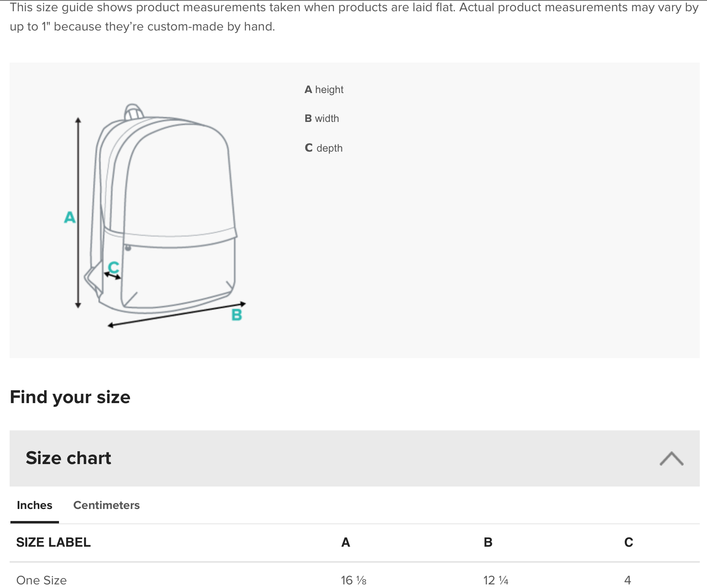Click the teal C label on diagram
This screenshot has width=707, height=588.
(x=114, y=267)
